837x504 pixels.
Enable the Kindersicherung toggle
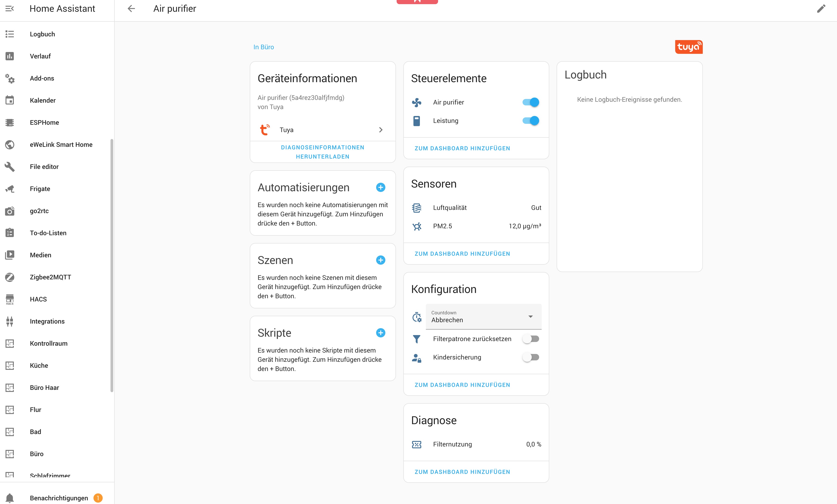pos(531,357)
